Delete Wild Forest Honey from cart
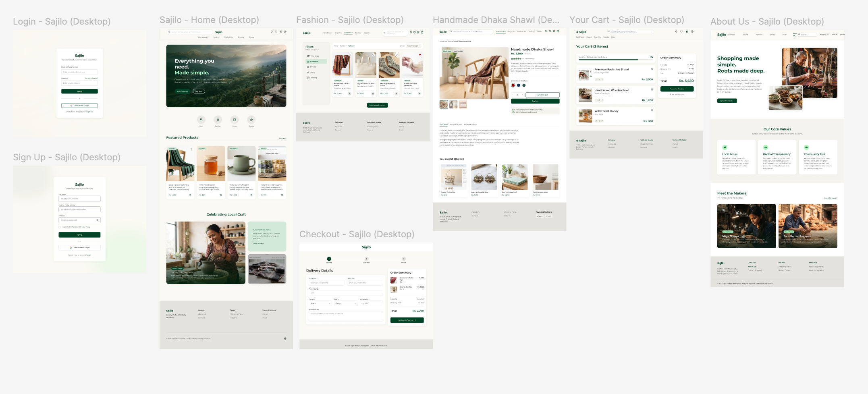 coord(652,110)
